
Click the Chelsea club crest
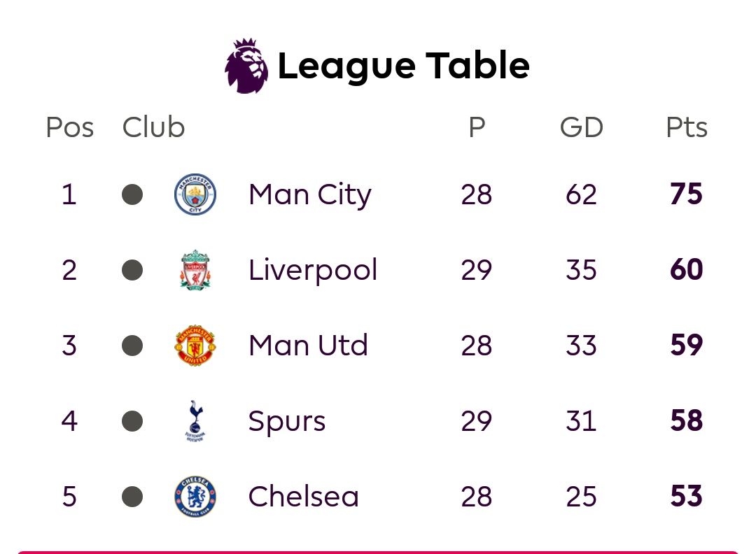pos(195,497)
